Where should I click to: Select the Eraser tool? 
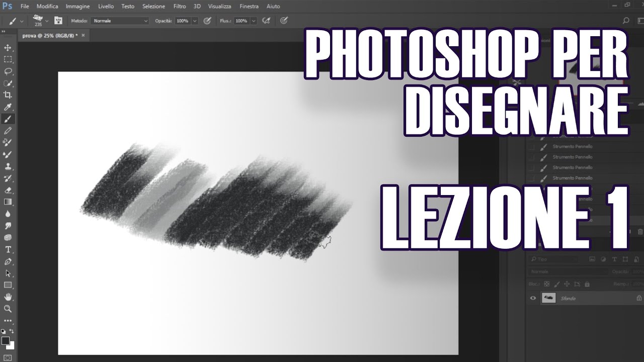coord(8,190)
